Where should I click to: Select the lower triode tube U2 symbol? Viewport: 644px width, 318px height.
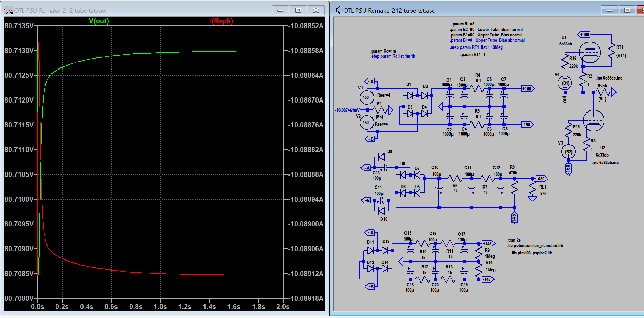[593, 120]
